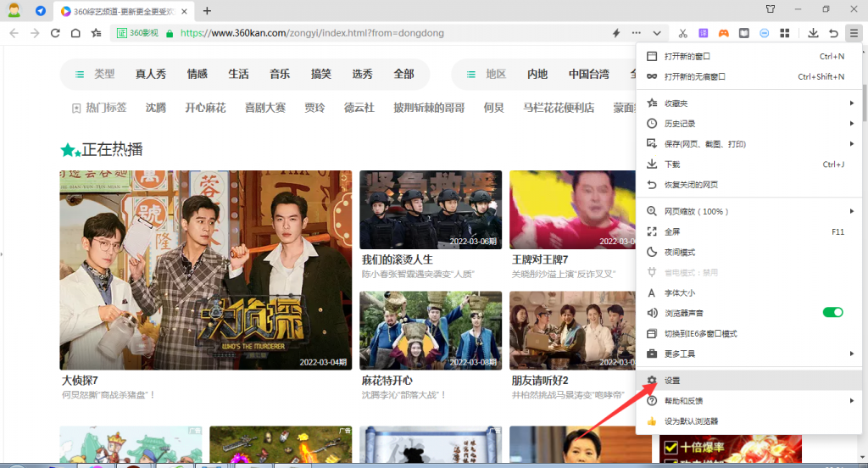
Task: Filter by 选秀 type
Action: pyautogui.click(x=363, y=75)
